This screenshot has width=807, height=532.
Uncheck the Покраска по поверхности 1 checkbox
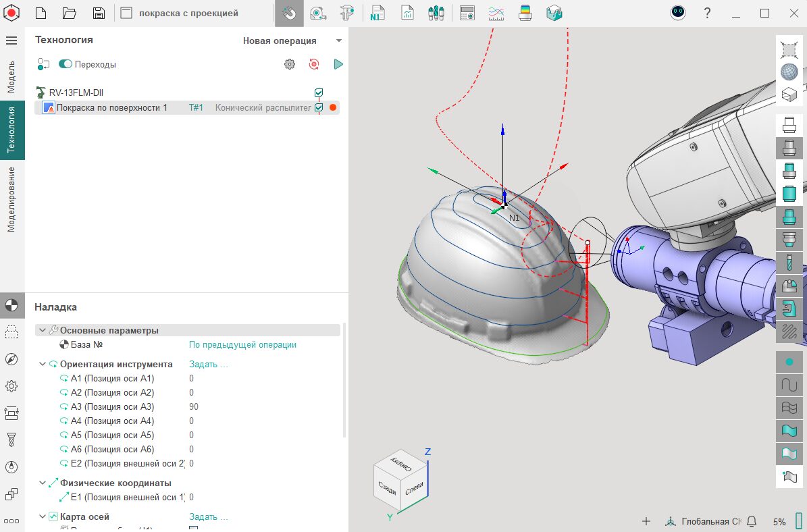[319, 107]
